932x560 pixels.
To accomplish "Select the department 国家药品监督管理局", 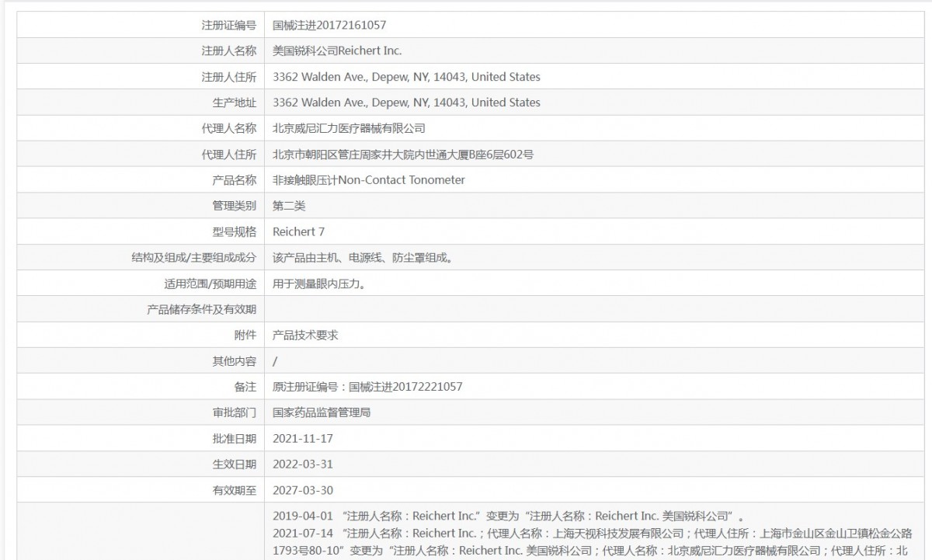I will [x=322, y=412].
